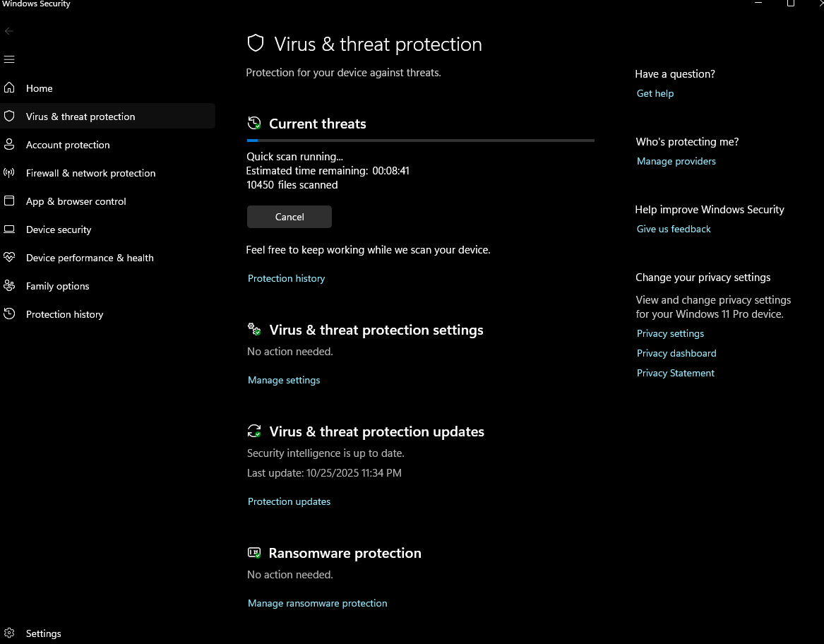Viewport: 824px width, 644px height.
Task: Open the Privacy dashboard link
Action: pos(676,353)
